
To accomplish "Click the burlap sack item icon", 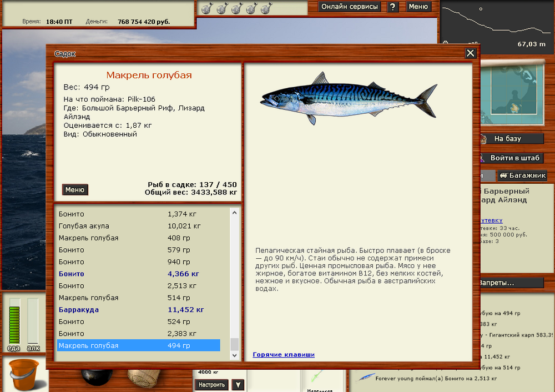I will 143,379.
